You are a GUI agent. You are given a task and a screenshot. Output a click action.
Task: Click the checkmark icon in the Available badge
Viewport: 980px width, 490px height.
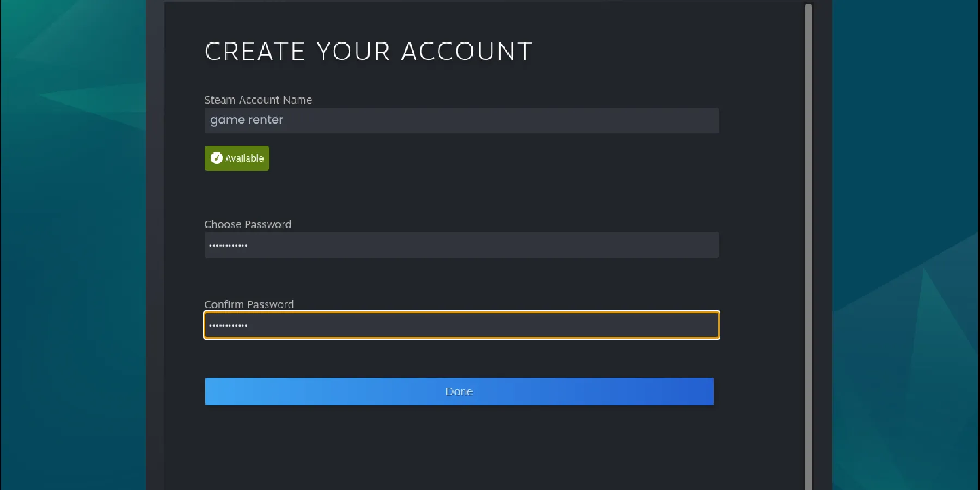click(x=217, y=158)
